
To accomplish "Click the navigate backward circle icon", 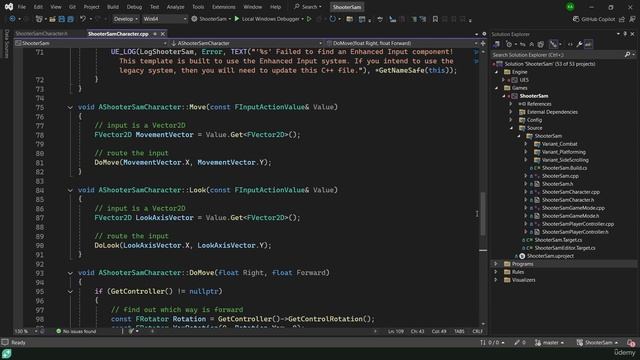I will click(x=12, y=19).
